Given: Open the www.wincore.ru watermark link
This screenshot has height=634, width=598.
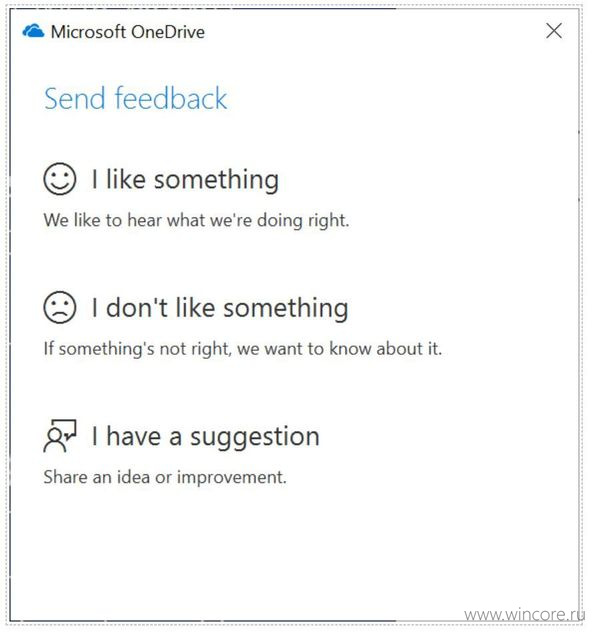Looking at the screenshot, I should coord(524,615).
